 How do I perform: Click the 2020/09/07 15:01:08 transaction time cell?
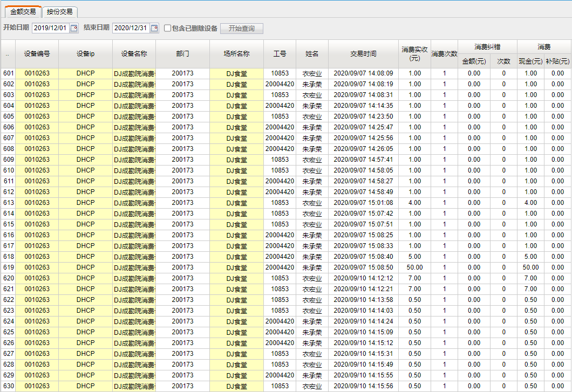click(363, 203)
